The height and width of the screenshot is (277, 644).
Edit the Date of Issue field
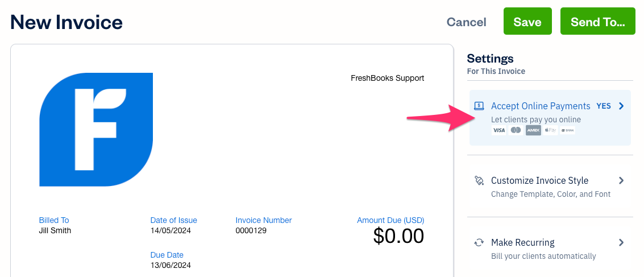point(171,231)
